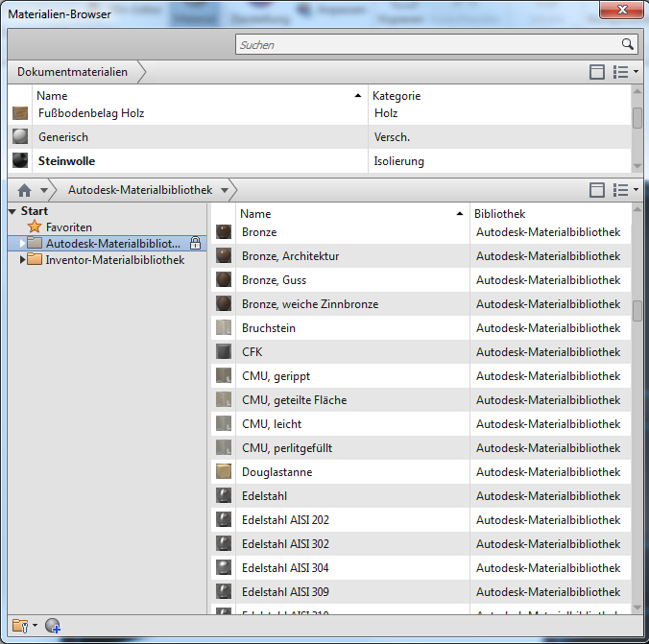Viewport: 649px width, 644px height.
Task: Open Autodesk-Materialbibliothek breadcrumb dropdown
Action: tap(225, 190)
